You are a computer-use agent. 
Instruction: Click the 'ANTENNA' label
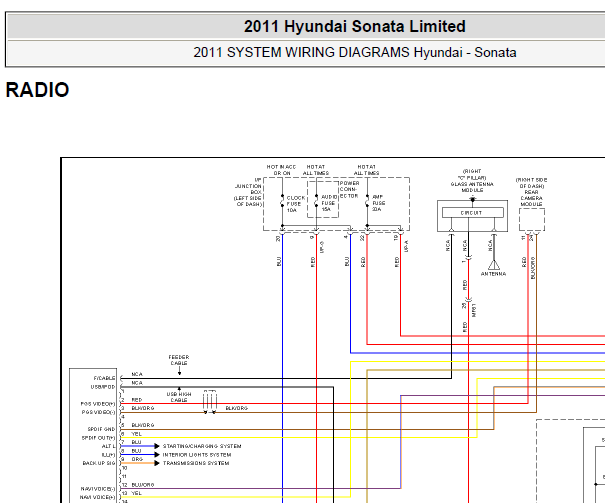(493, 274)
